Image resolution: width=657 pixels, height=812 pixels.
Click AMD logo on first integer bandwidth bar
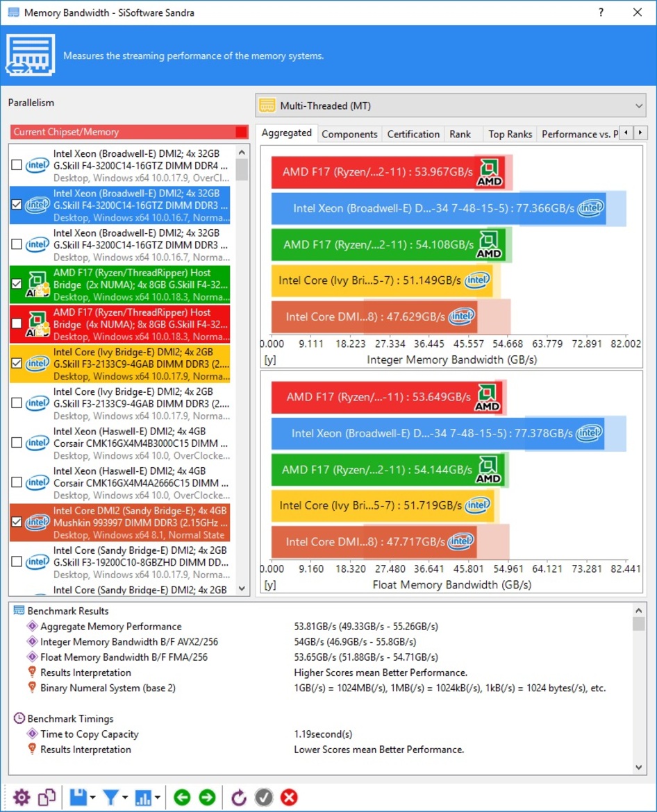tap(489, 172)
